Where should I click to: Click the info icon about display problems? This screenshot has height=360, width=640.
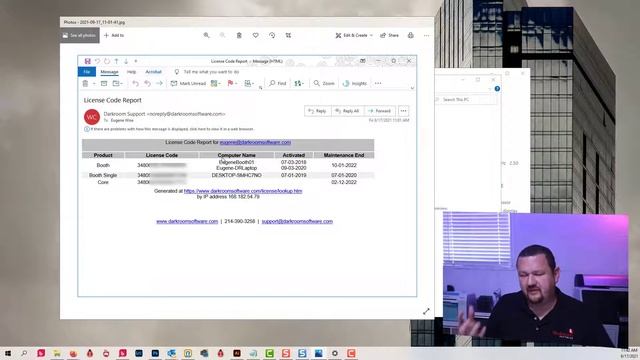[87, 129]
